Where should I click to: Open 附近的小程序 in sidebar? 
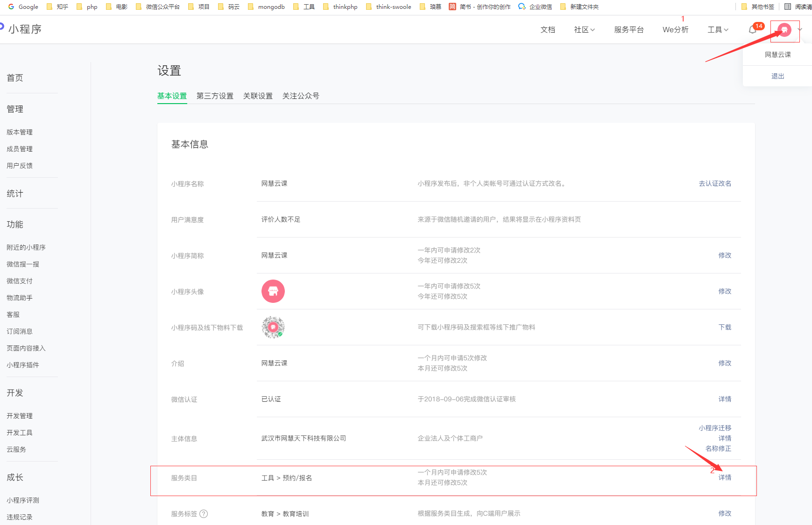click(x=26, y=247)
